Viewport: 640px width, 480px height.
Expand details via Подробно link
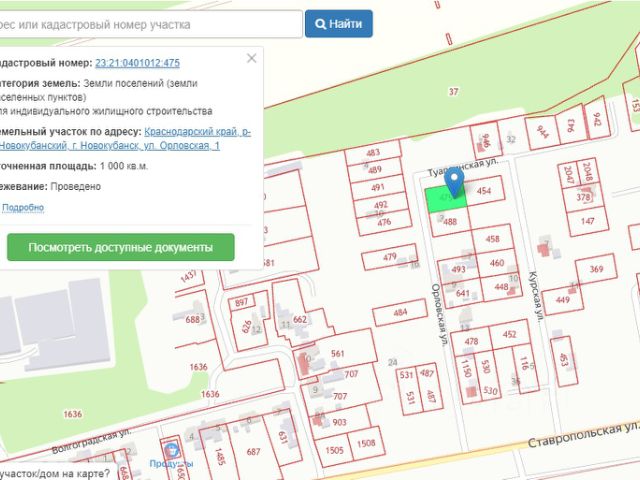(22, 208)
